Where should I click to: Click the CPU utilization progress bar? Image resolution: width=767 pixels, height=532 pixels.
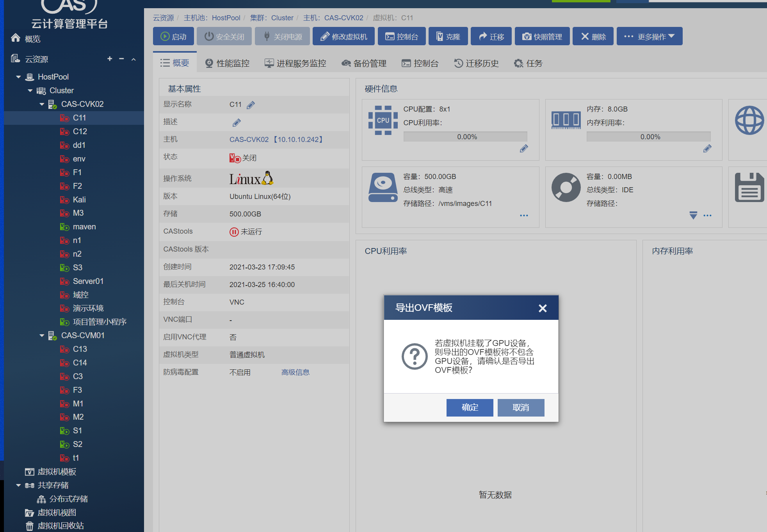point(465,137)
